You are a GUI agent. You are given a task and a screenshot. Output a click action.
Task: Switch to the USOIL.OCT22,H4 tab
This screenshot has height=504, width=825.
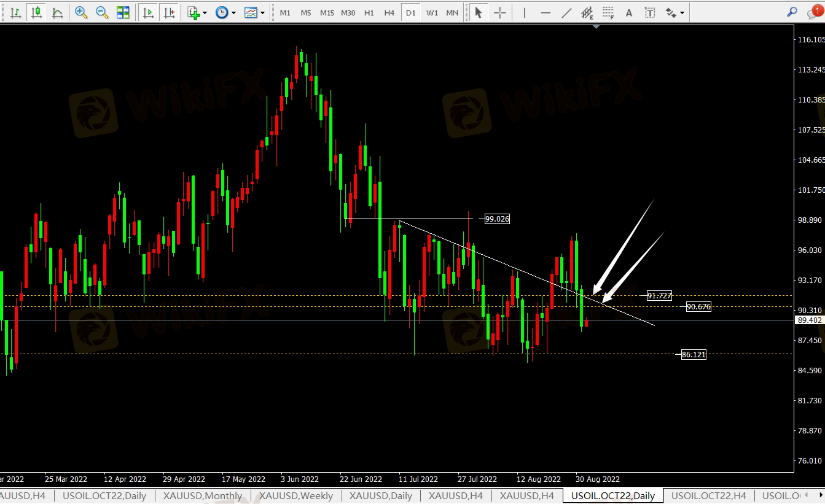click(708, 495)
